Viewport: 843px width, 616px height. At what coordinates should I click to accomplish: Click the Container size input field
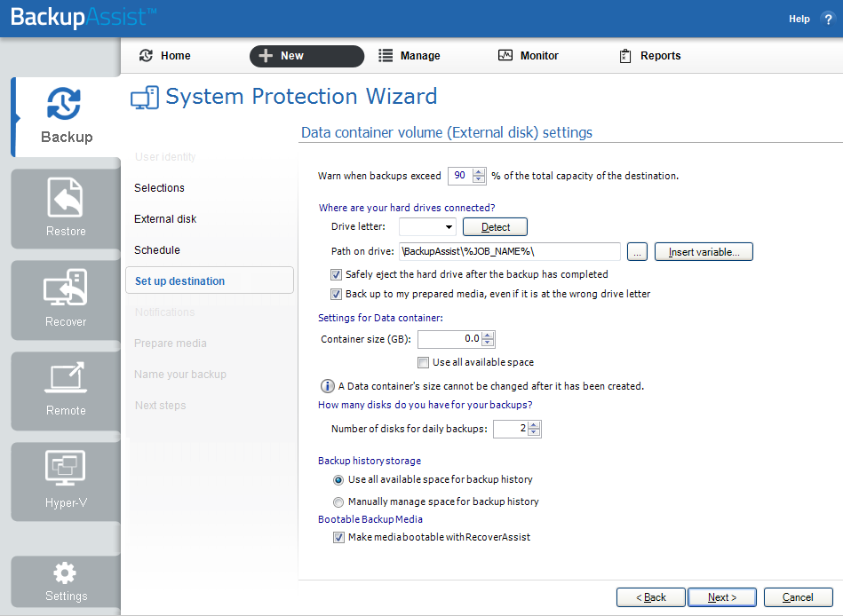pos(450,339)
